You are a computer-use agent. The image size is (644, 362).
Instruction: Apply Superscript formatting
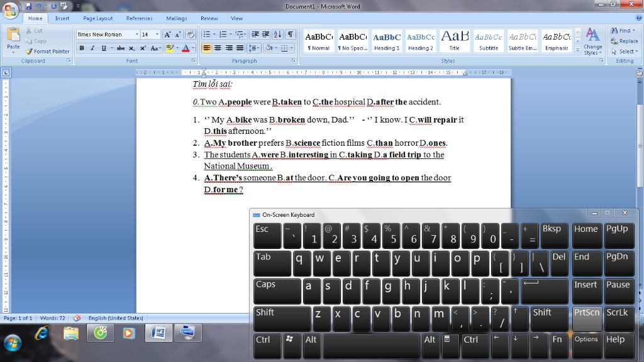pos(143,48)
